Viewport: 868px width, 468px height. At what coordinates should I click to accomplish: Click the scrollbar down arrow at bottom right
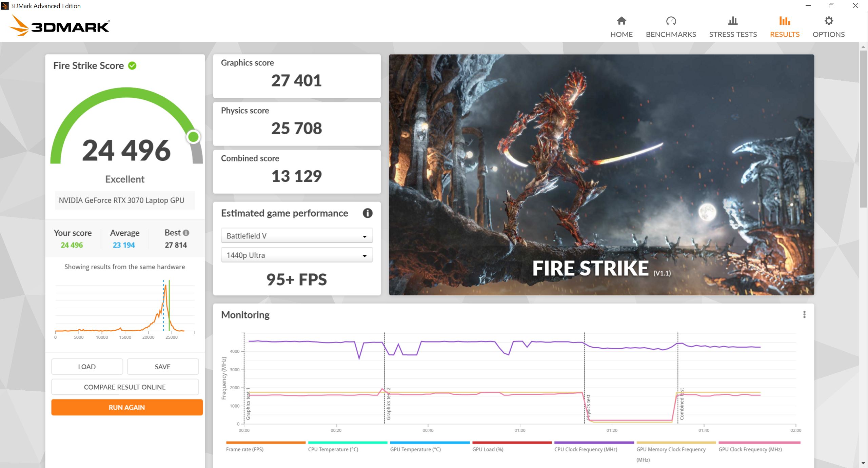coord(863,463)
